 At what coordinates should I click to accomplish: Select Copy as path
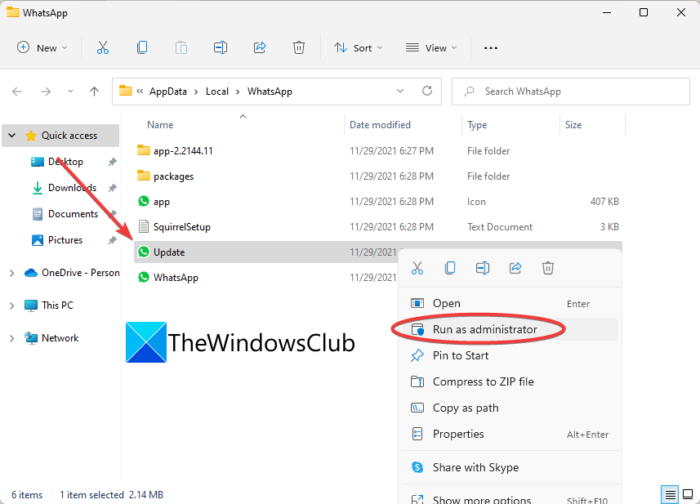tap(509, 408)
